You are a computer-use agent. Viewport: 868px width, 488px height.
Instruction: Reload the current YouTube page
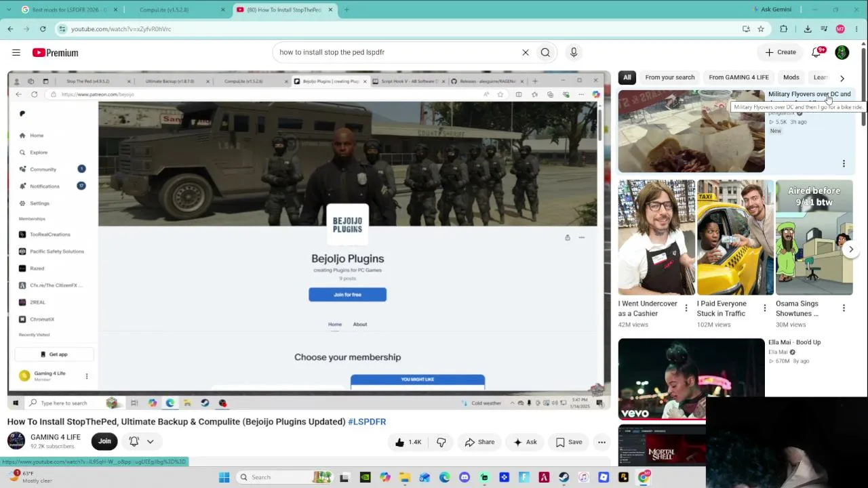43,29
